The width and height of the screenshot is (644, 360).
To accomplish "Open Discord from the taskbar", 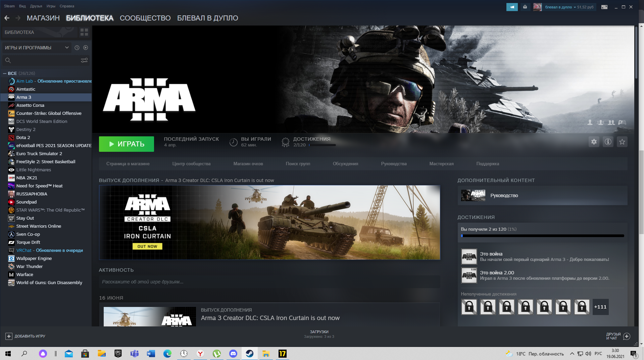I will tap(233, 354).
